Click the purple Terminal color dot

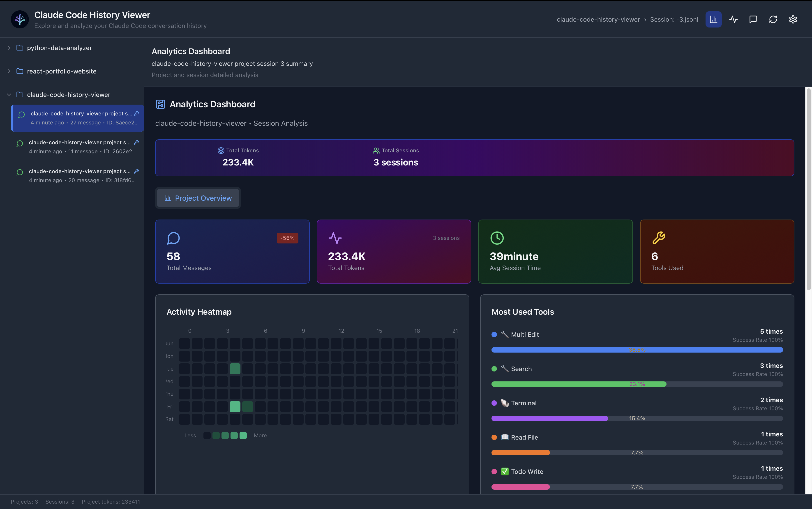tap(494, 403)
